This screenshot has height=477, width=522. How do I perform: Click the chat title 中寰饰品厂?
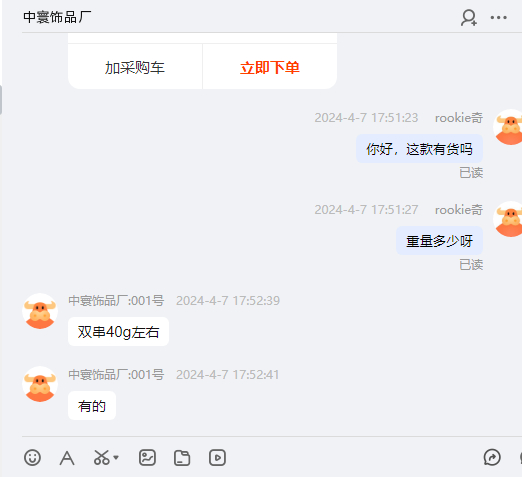tap(57, 17)
